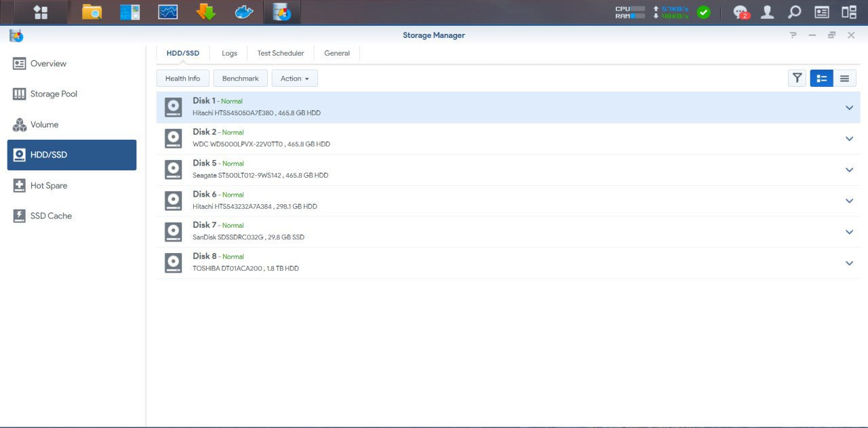
Task: Click the network speed indicator
Action: pyautogui.click(x=671, y=12)
